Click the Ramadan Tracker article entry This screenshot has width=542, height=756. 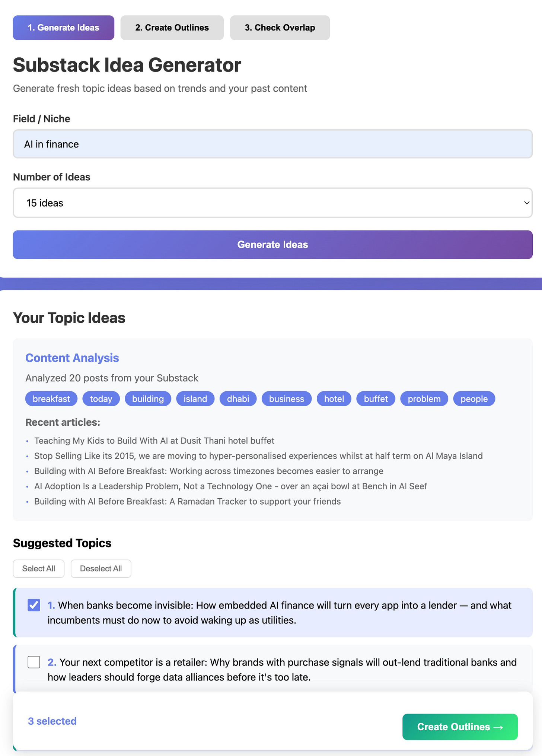click(187, 501)
